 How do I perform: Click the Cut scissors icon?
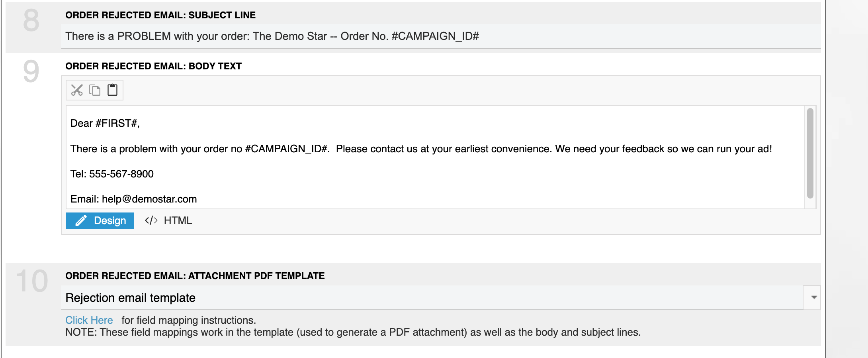[77, 90]
